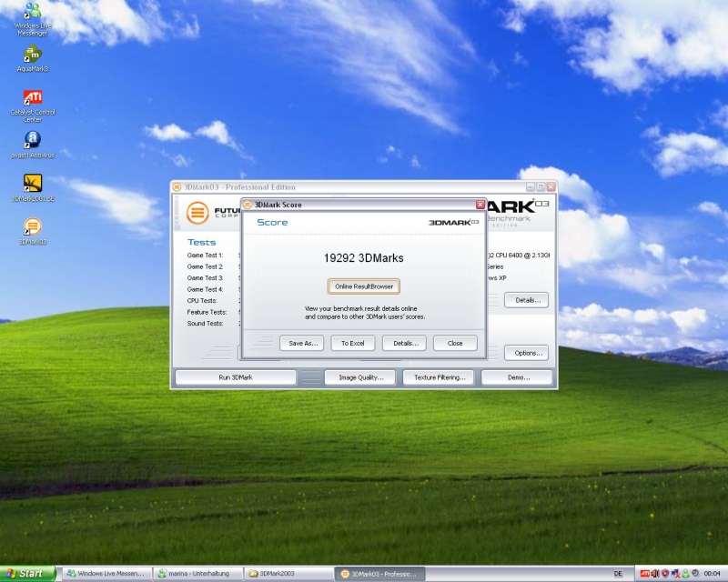Switch to 3DMark2003 folder taskbar item

point(289,574)
